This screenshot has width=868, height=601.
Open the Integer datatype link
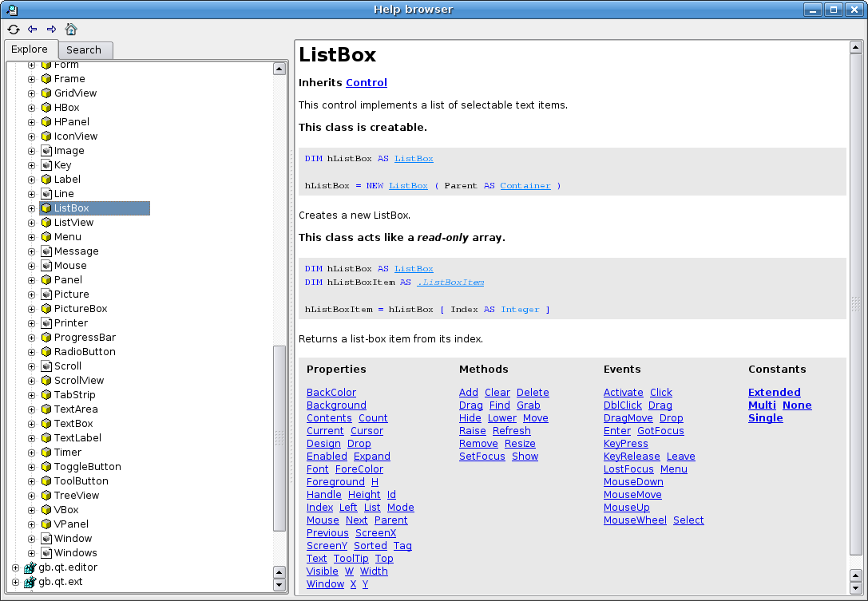pyautogui.click(x=520, y=310)
